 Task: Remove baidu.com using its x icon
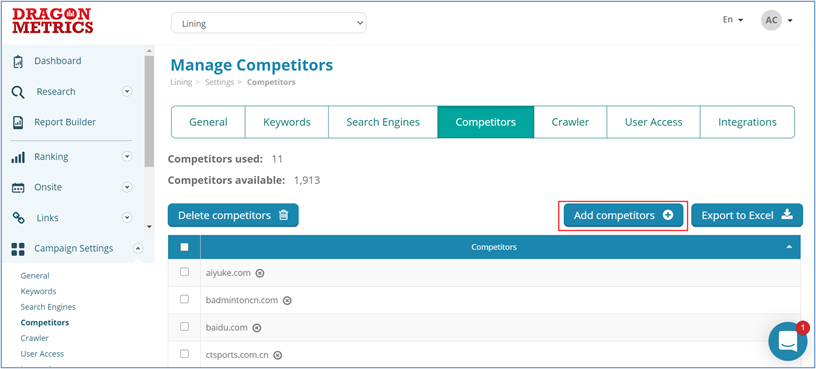[257, 328]
